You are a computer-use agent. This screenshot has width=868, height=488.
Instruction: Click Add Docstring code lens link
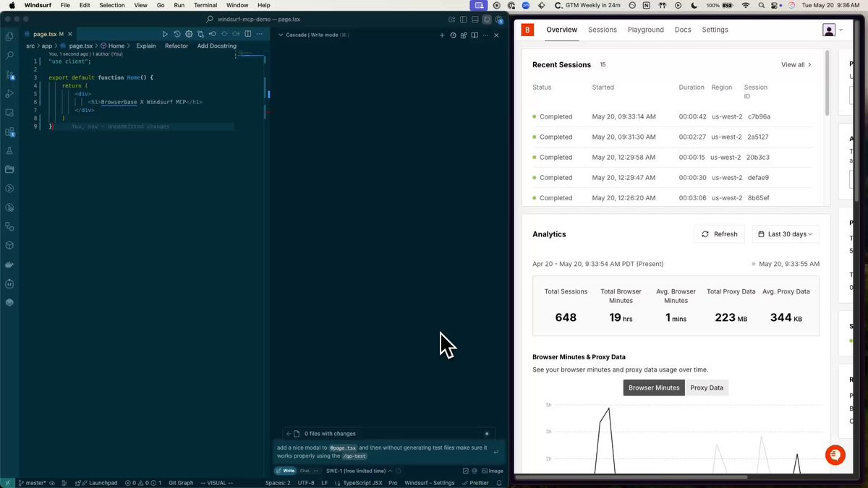point(217,46)
